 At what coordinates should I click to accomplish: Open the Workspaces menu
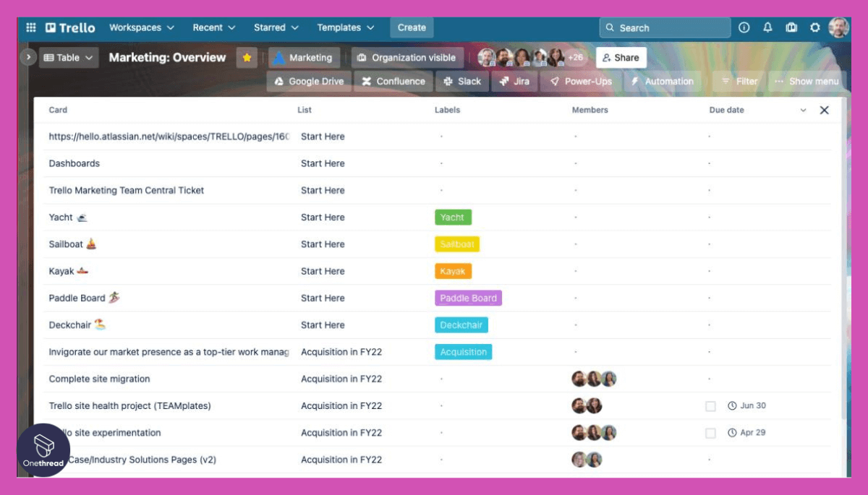tap(141, 27)
